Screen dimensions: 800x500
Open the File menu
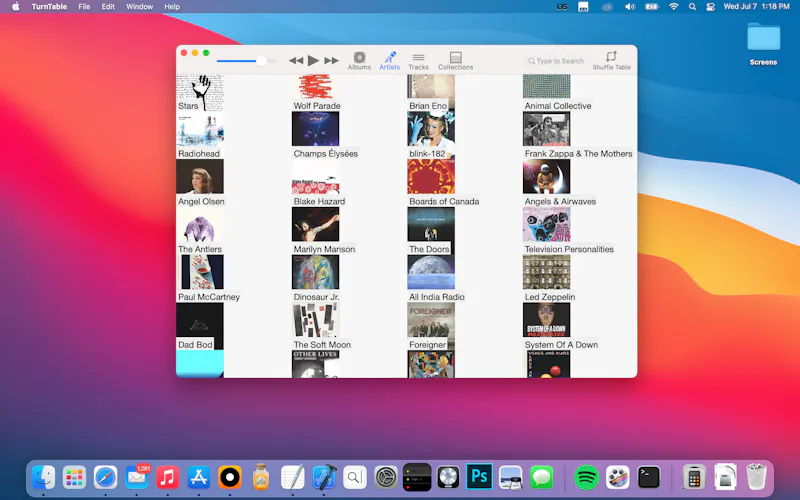pyautogui.click(x=84, y=7)
